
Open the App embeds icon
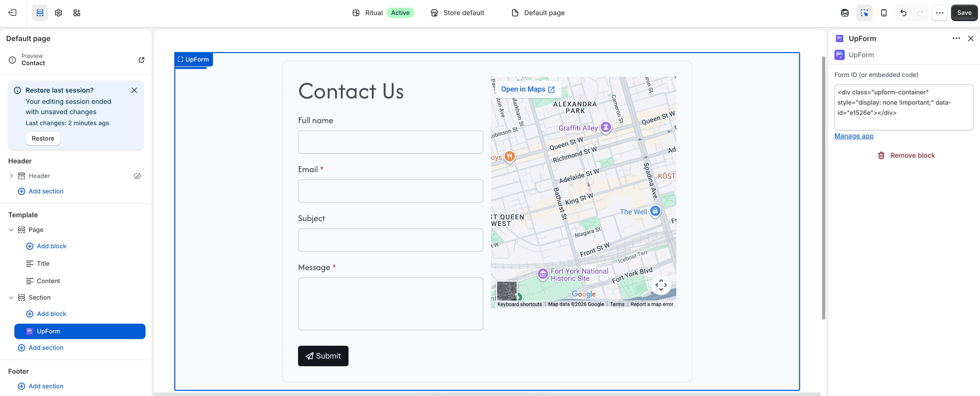point(77,13)
